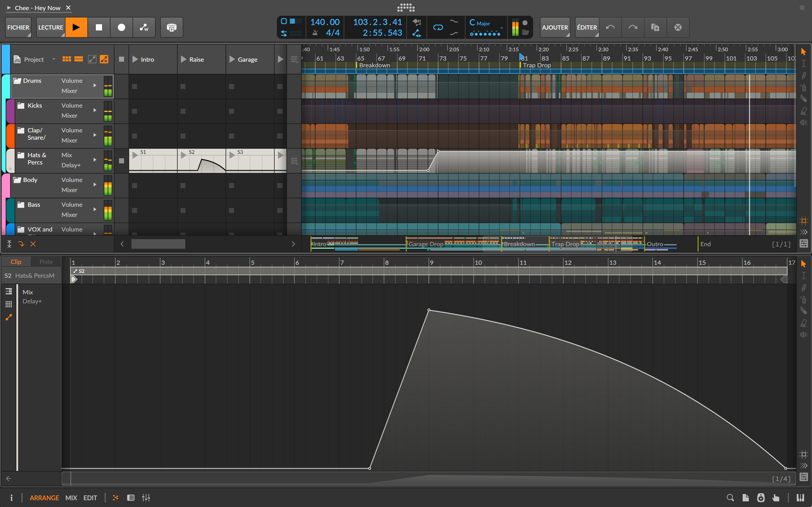Open the Project selector dropdown

tap(54, 59)
